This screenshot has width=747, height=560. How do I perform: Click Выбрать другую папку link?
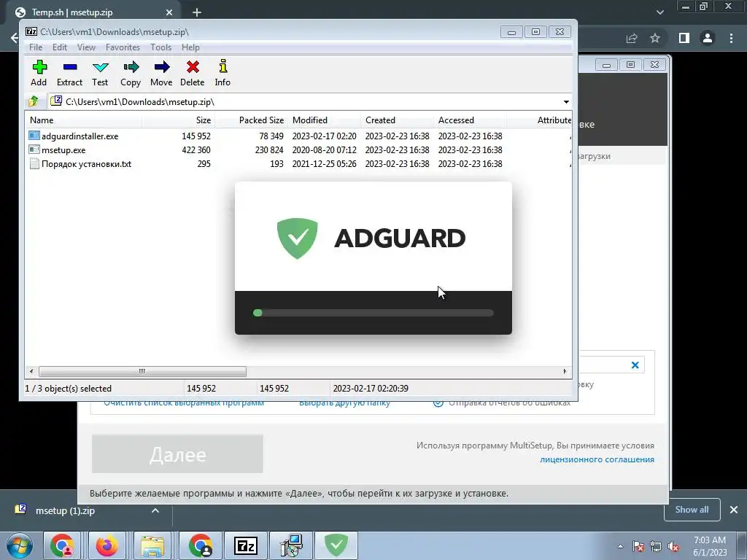pos(344,402)
